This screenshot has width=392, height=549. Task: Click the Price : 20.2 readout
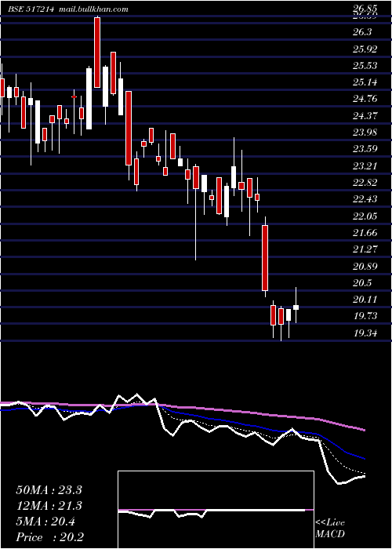49,537
